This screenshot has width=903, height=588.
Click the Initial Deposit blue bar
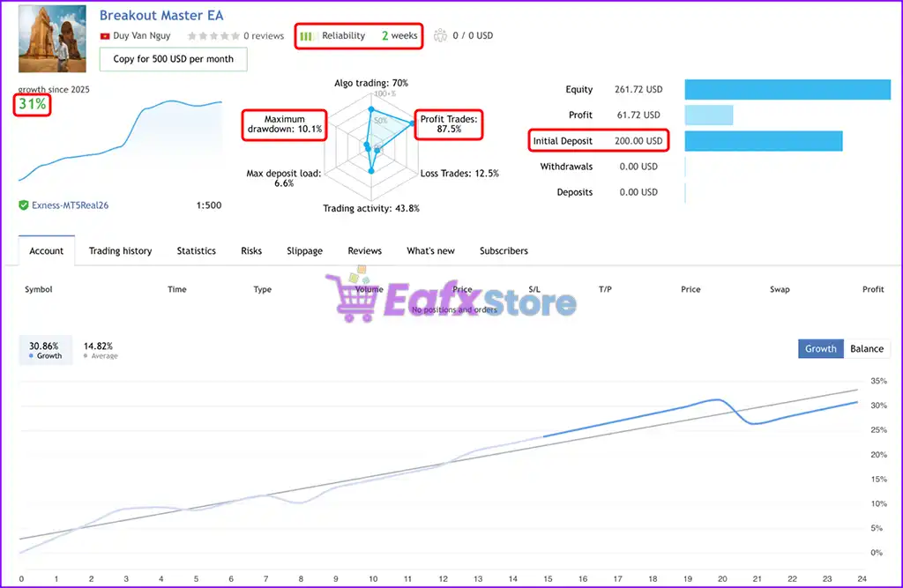tap(764, 141)
